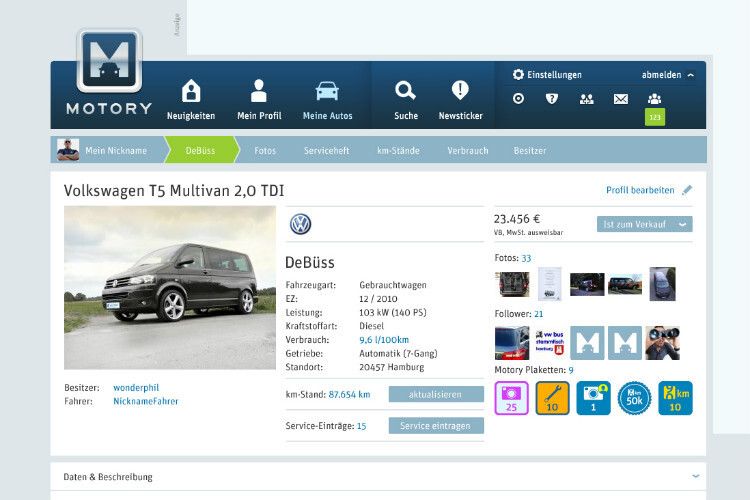Click the help shield question icon
This screenshot has height=500, width=750.
[x=551, y=99]
